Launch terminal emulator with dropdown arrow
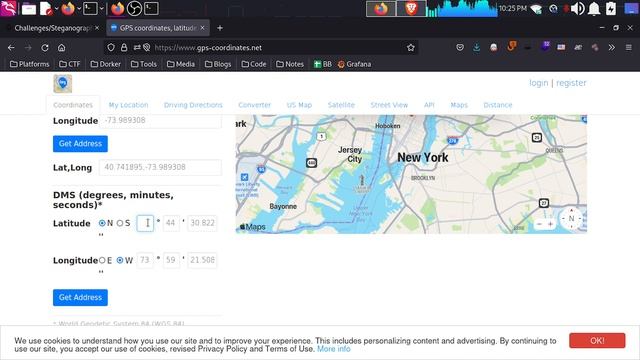Viewport: 640px width, 360px height. [x=90, y=9]
